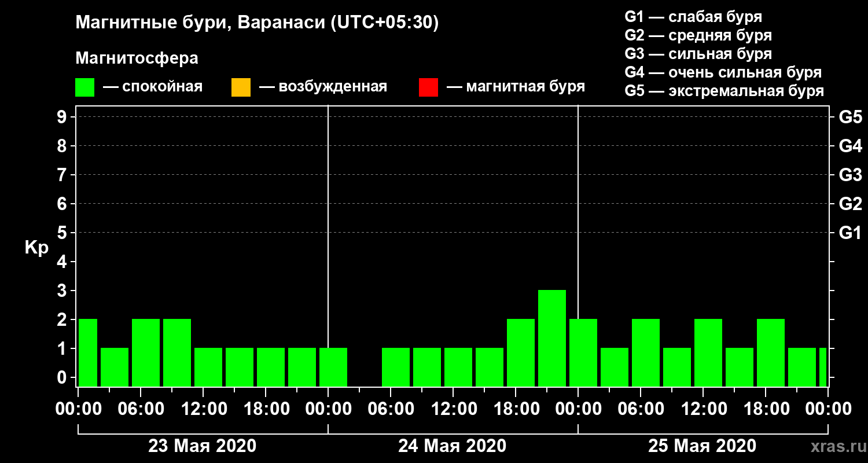The image size is (868, 463).
Task: Click the orange 'возбужденная' legend swatch
Action: [x=241, y=87]
